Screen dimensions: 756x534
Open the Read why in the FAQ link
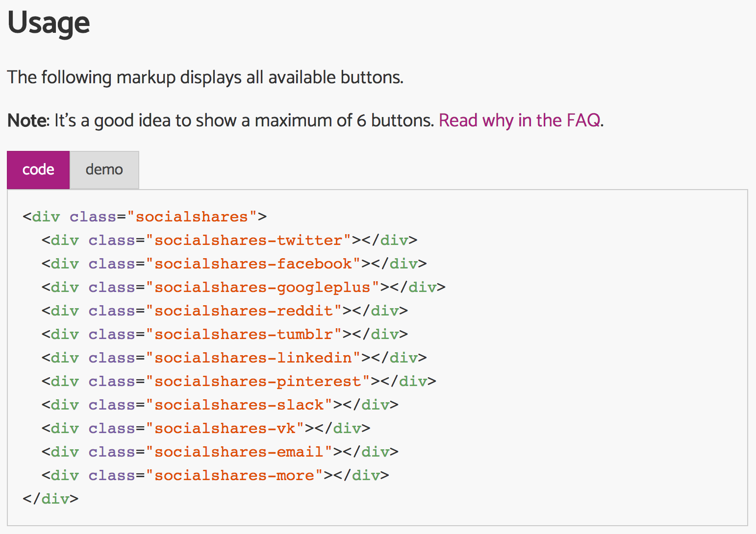coord(520,120)
